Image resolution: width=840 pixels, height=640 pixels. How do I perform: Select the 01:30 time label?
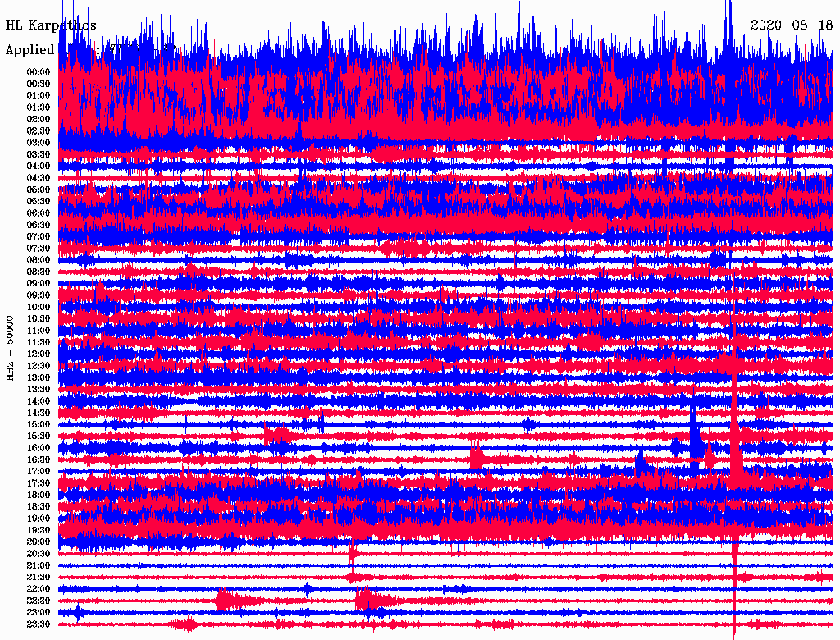click(39, 107)
